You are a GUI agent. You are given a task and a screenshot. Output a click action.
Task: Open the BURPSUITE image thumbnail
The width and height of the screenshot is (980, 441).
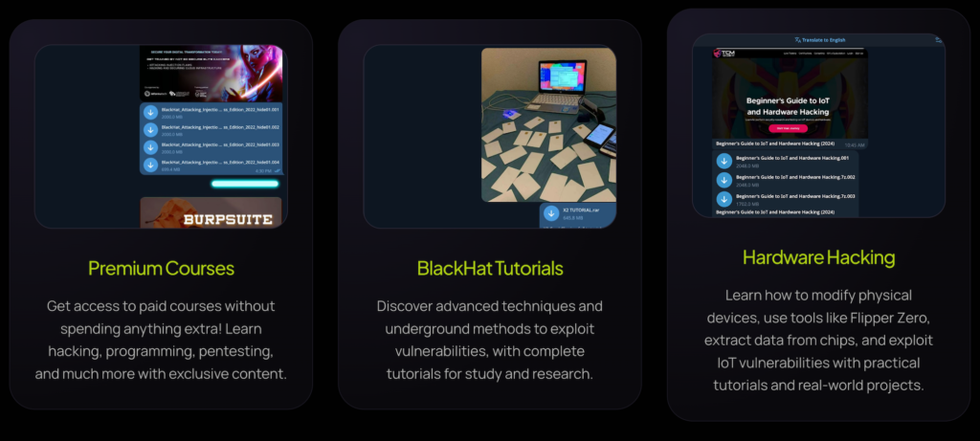(211, 212)
